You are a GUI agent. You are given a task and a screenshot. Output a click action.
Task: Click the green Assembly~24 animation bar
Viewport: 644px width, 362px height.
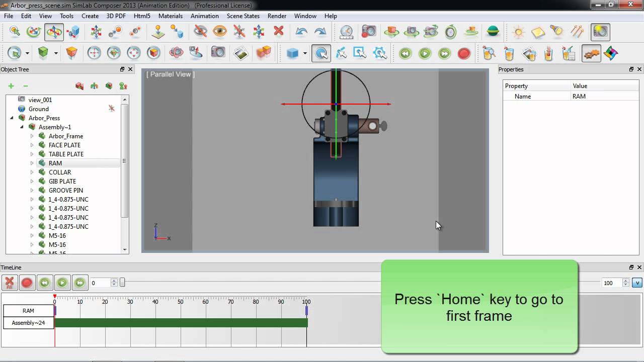pyautogui.click(x=181, y=323)
